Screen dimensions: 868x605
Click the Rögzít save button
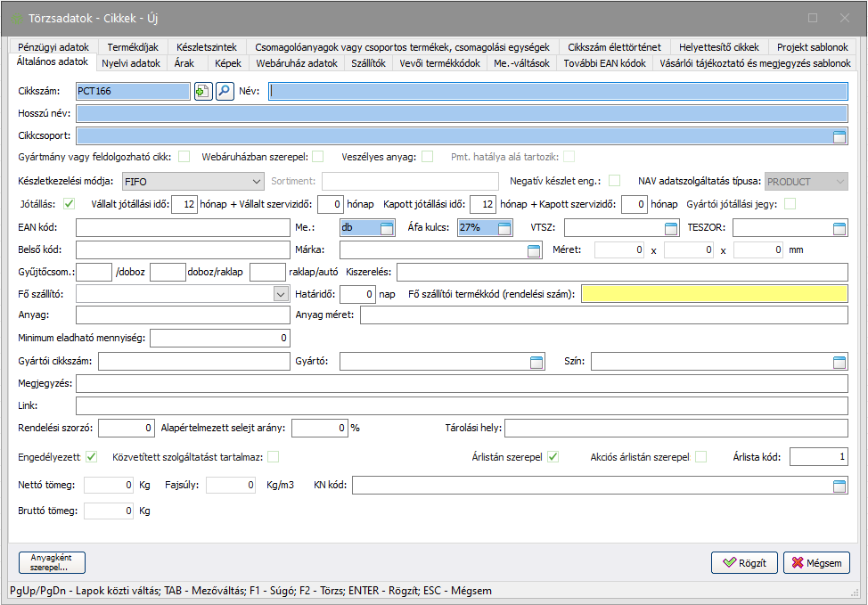744,563
